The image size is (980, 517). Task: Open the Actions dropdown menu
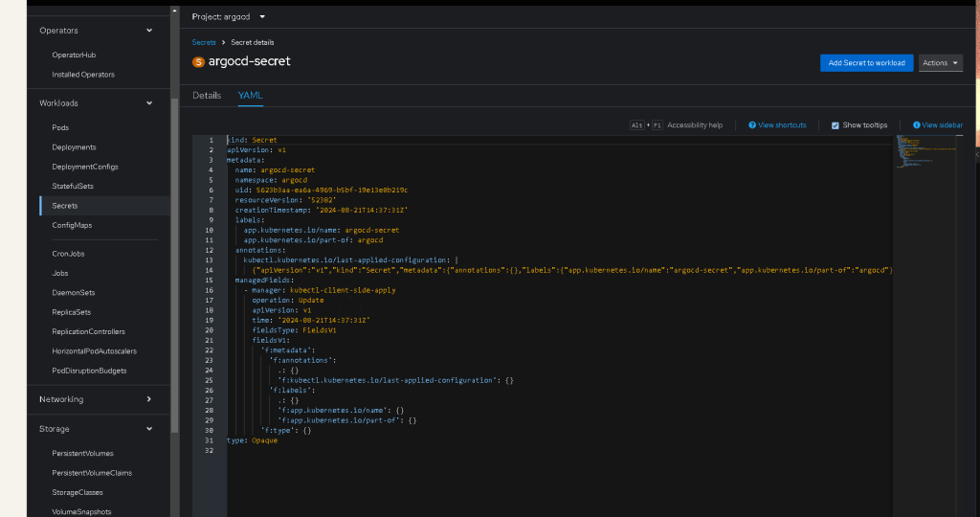(940, 63)
